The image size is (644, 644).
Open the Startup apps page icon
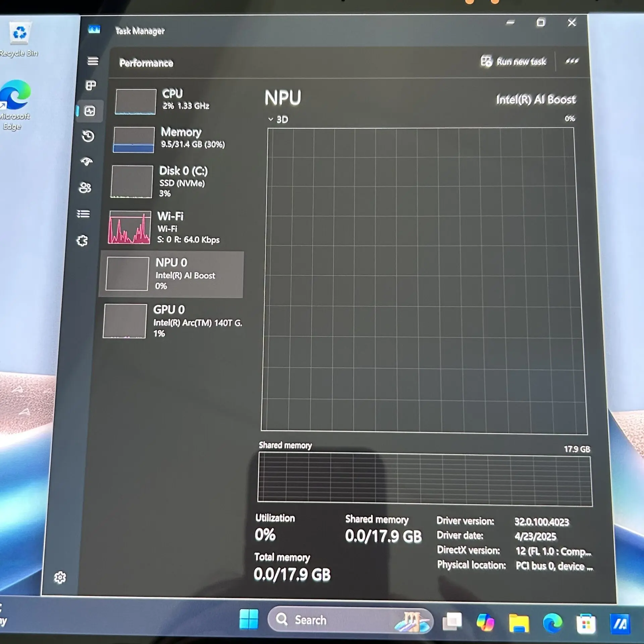point(87,162)
